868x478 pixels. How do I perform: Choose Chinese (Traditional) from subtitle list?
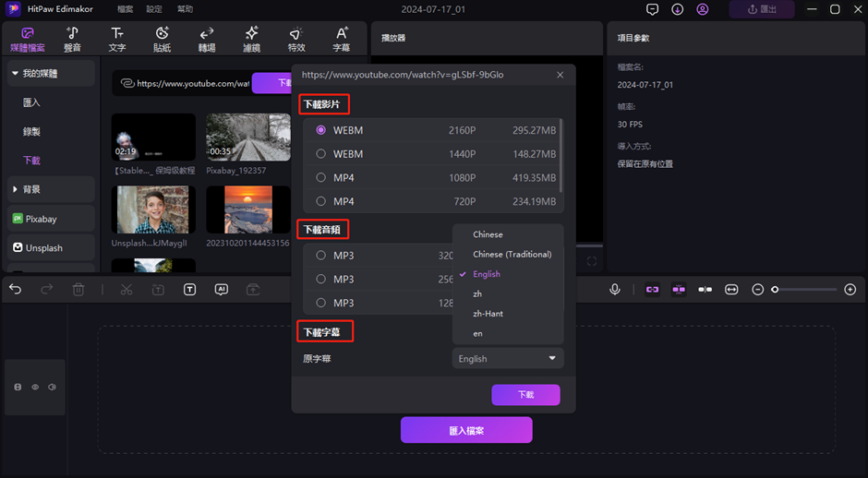click(512, 254)
